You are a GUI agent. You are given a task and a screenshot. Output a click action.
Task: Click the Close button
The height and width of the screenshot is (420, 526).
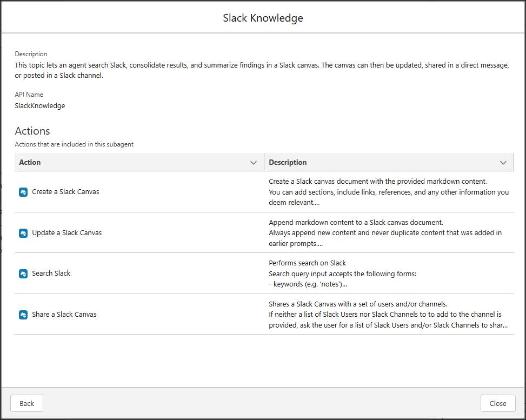click(498, 403)
